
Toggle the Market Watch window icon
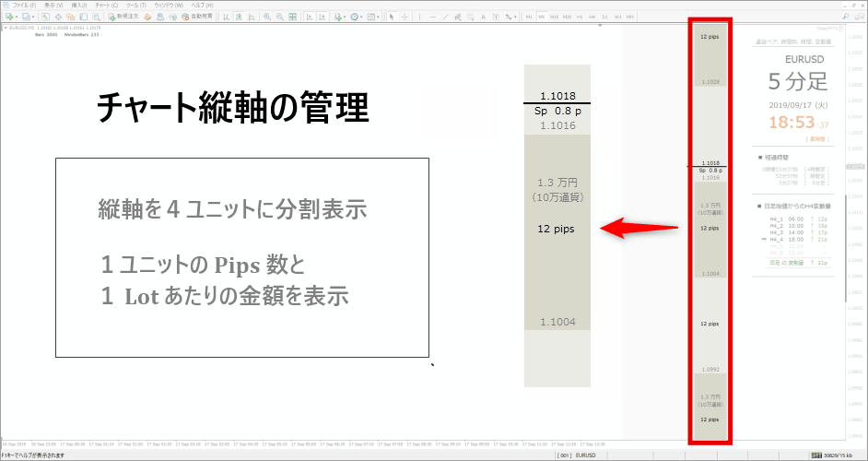click(45, 17)
